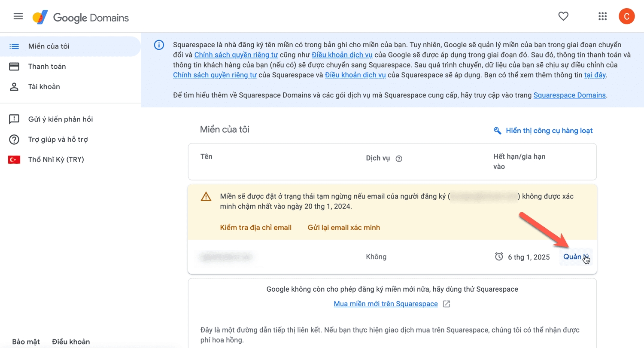Click the wrench bulk tools icon

coord(498,131)
